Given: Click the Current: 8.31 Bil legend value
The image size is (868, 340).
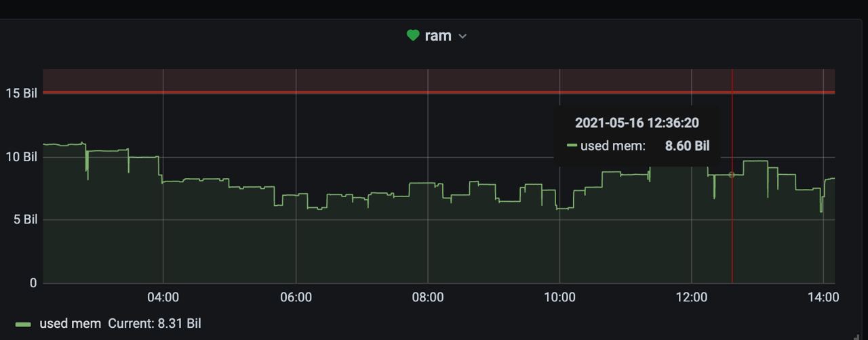Looking at the screenshot, I should tap(155, 324).
